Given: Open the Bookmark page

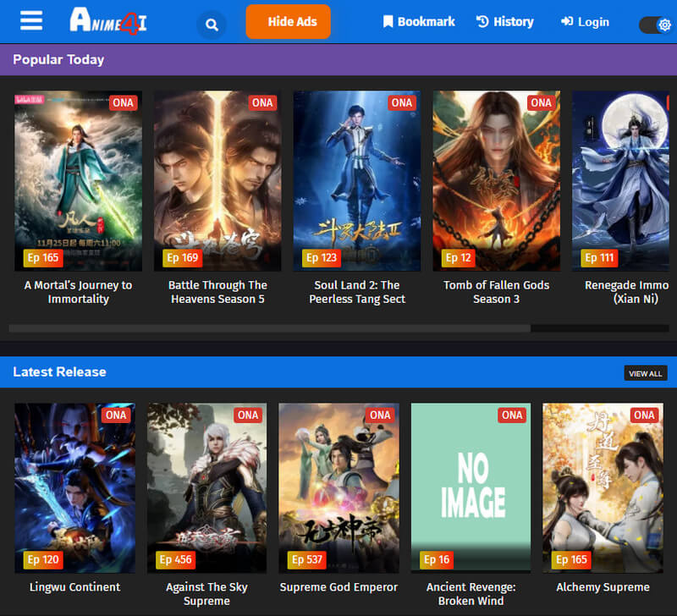Looking at the screenshot, I should point(419,22).
